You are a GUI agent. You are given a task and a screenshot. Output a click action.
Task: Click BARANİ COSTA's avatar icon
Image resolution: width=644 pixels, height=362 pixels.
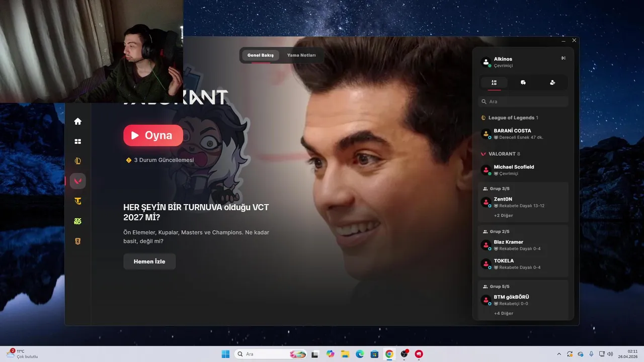coord(486,134)
